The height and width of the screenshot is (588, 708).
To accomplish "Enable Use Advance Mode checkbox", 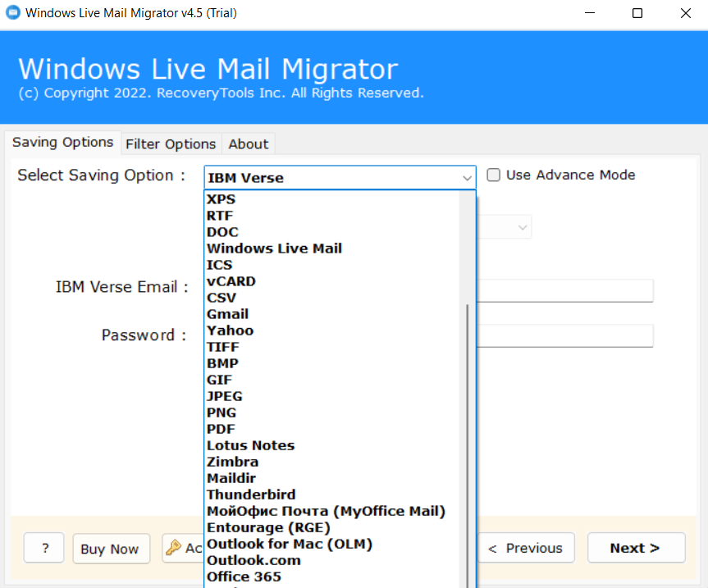I will coord(494,175).
